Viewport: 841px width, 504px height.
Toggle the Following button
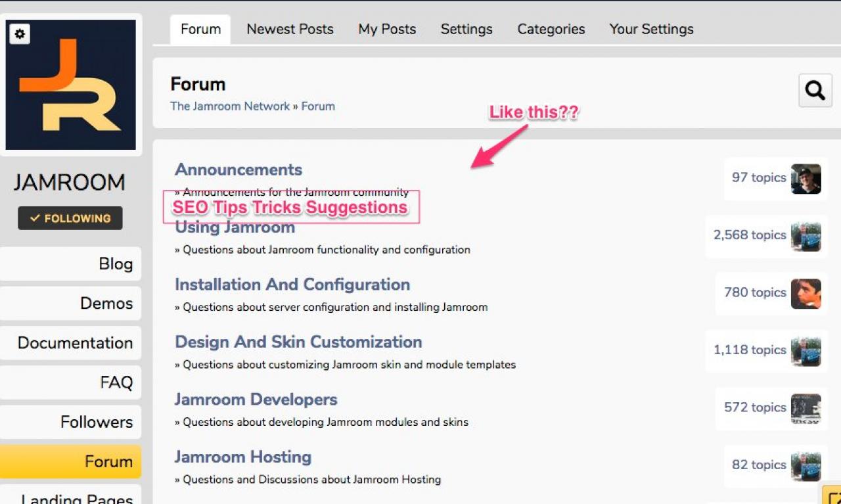(70, 218)
